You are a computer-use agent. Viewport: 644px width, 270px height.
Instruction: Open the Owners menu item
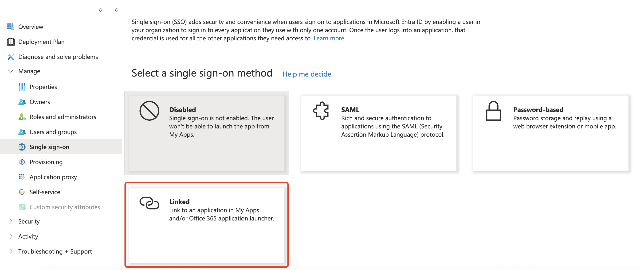coord(39,102)
